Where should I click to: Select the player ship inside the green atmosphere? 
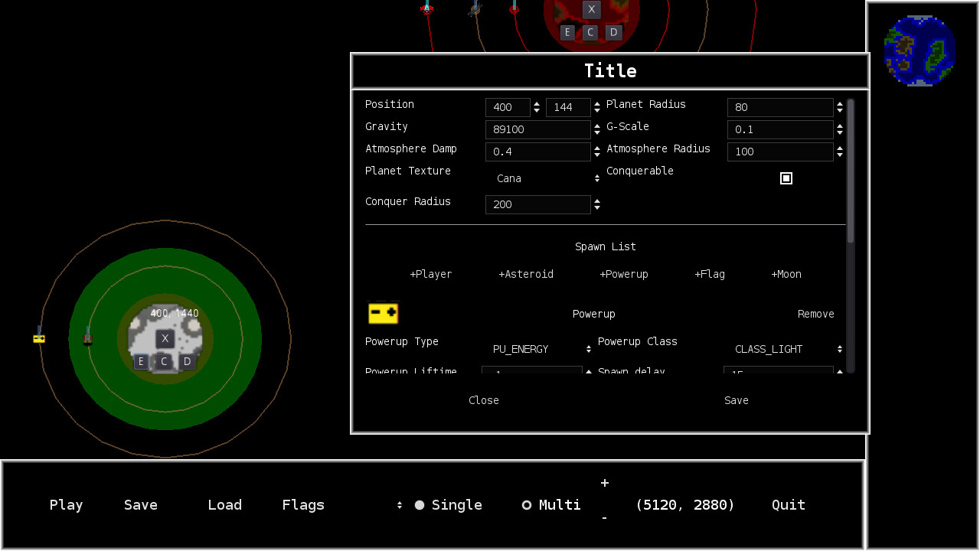87,337
